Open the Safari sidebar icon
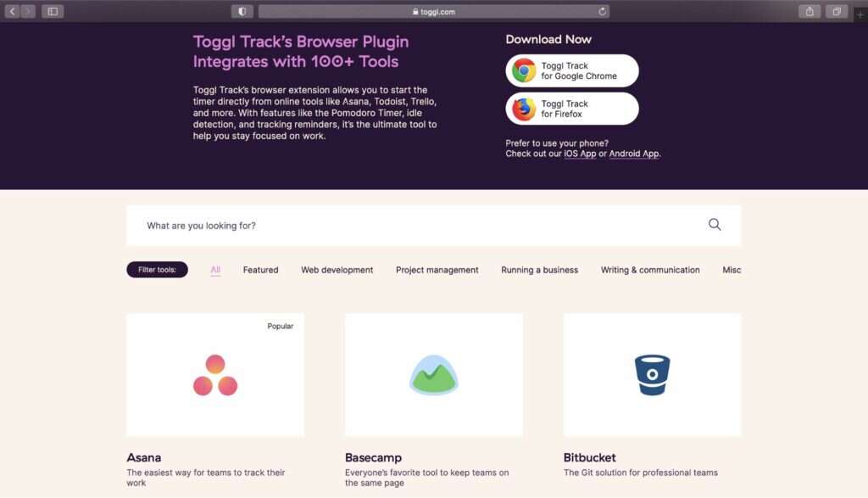The width and height of the screenshot is (868, 498). point(53,11)
